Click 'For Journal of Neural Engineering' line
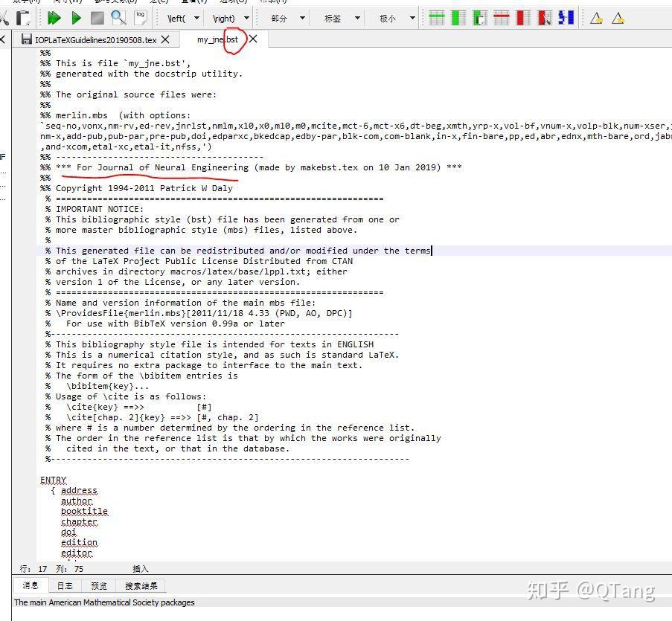This screenshot has height=621, width=672. pyautogui.click(x=251, y=167)
